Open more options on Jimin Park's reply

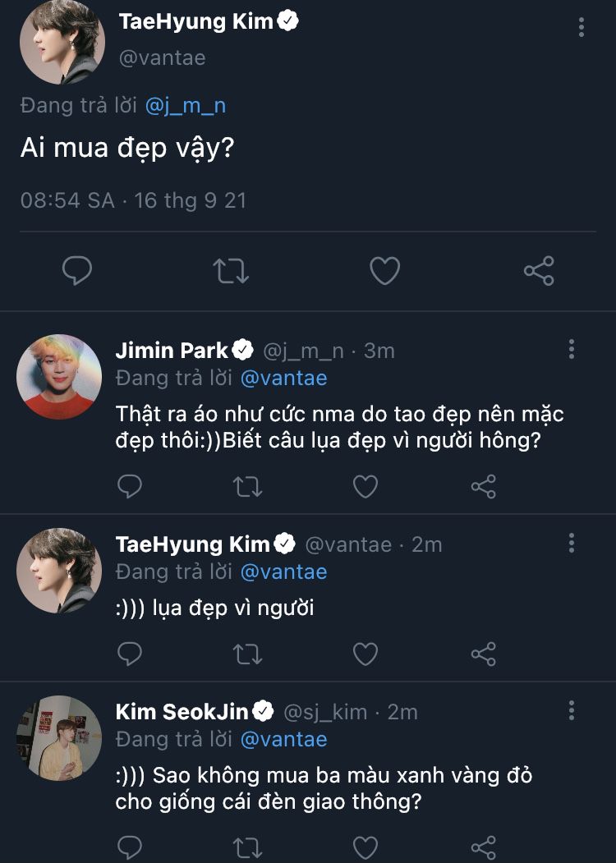pos(572,350)
